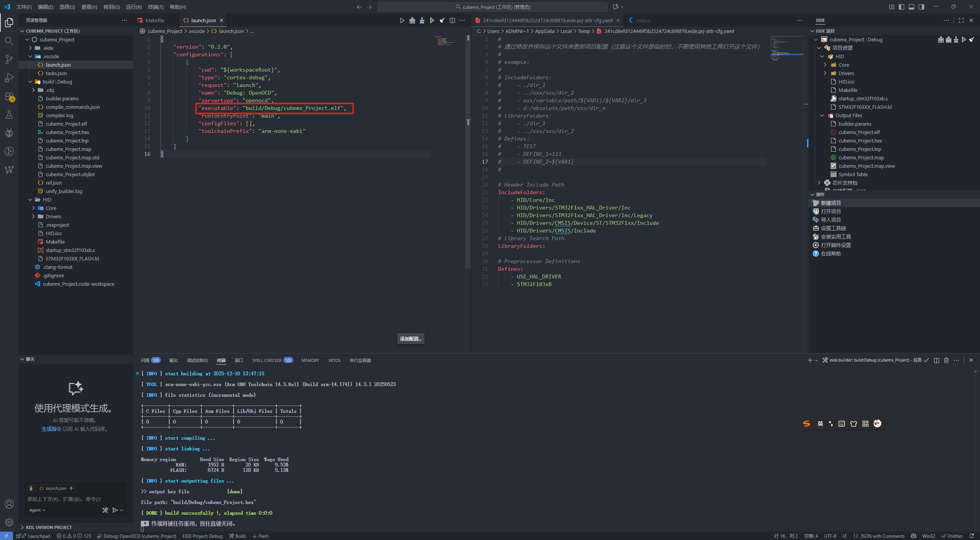Viewport: 980px width, 540px height.
Task: Click the Search icon in activity bar
Action: coord(9,41)
